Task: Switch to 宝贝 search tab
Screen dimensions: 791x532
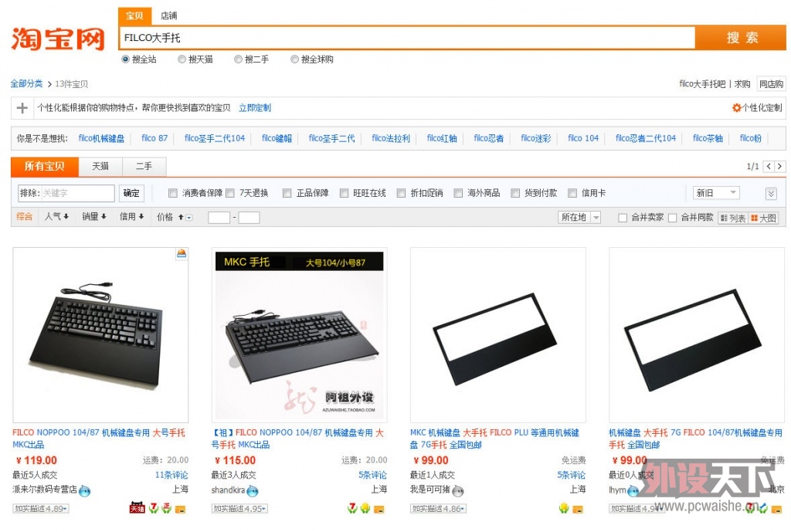Action: pos(134,15)
